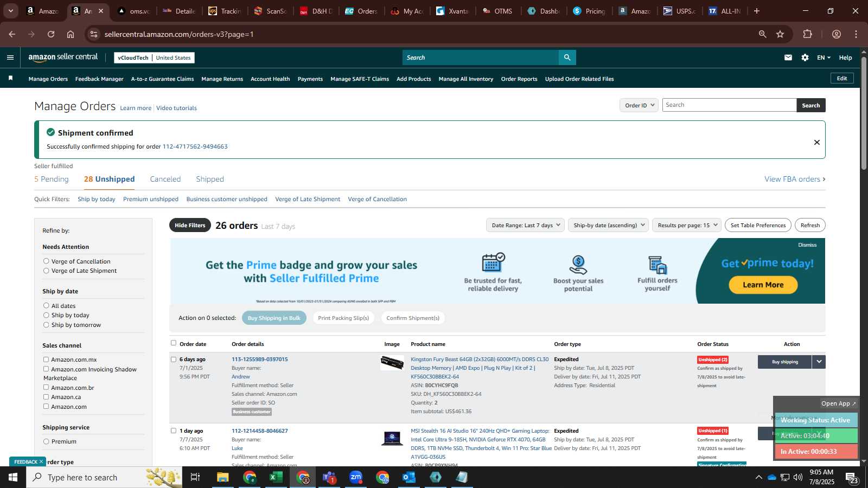The image size is (868, 488).
Task: Open Seller Central settings gear
Action: point(805,57)
